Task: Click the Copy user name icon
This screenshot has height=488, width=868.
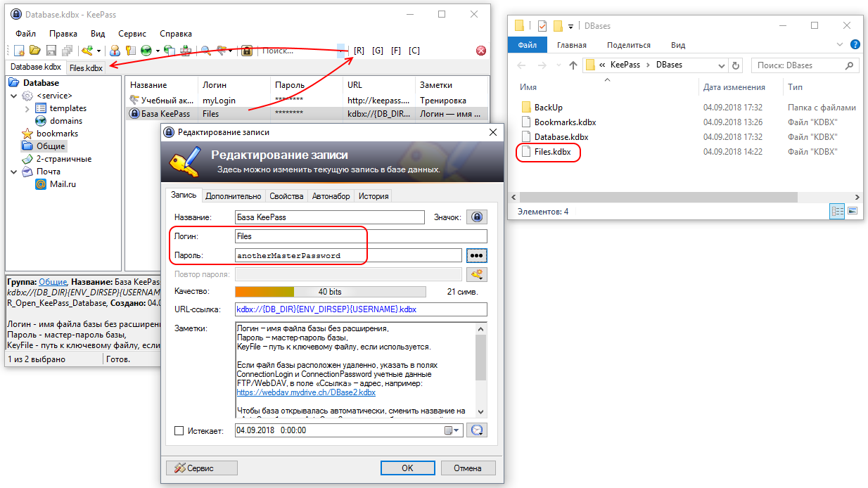Action: (x=114, y=51)
